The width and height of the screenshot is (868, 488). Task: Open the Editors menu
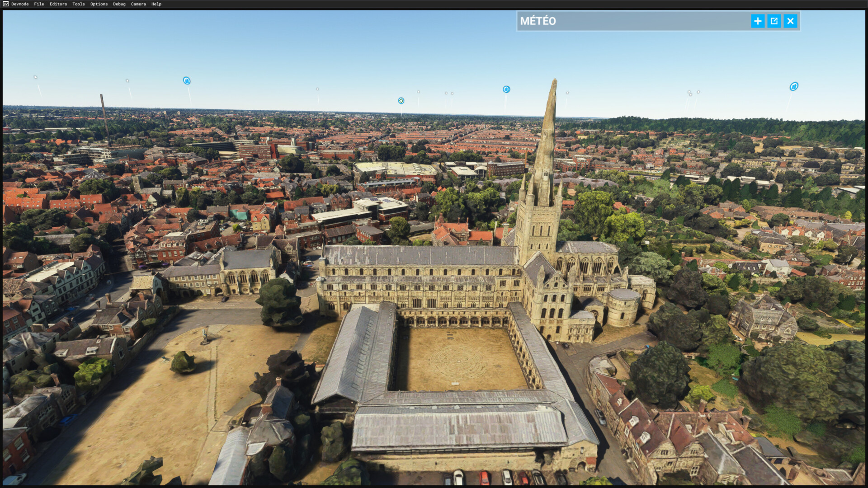tap(58, 4)
